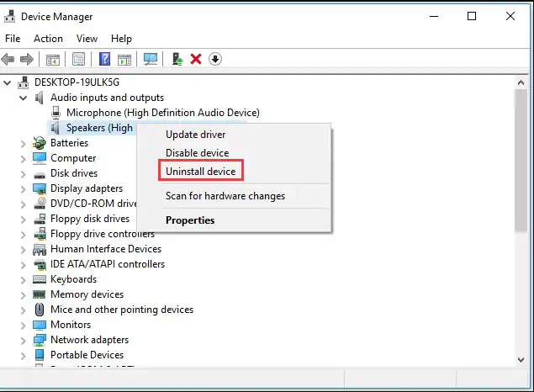
Task: Click the DESKTOP-19ULK5G computer icon
Action: (x=24, y=82)
